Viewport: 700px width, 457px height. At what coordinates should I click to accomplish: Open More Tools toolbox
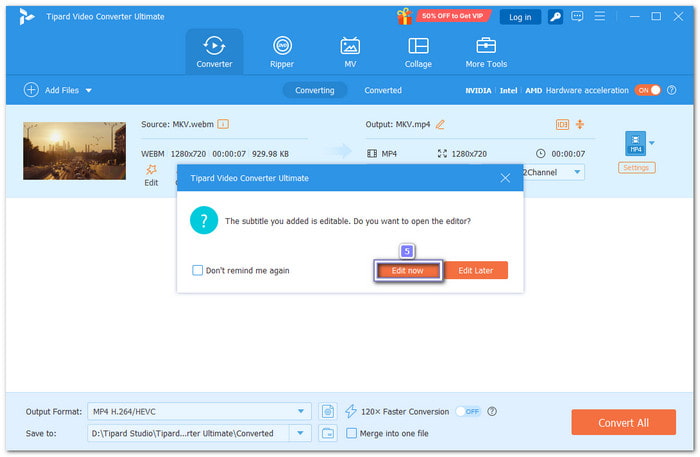(x=487, y=52)
